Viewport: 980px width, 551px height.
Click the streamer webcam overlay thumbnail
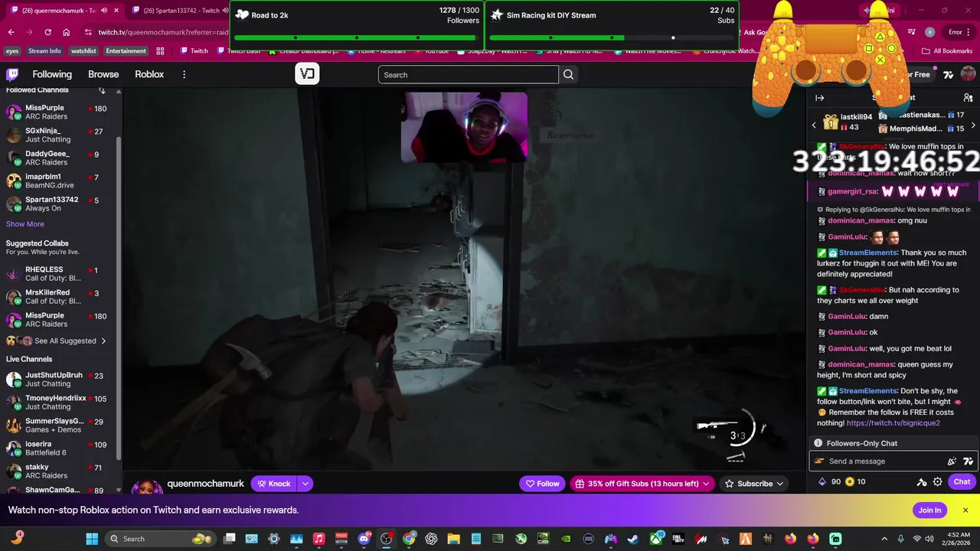(464, 128)
